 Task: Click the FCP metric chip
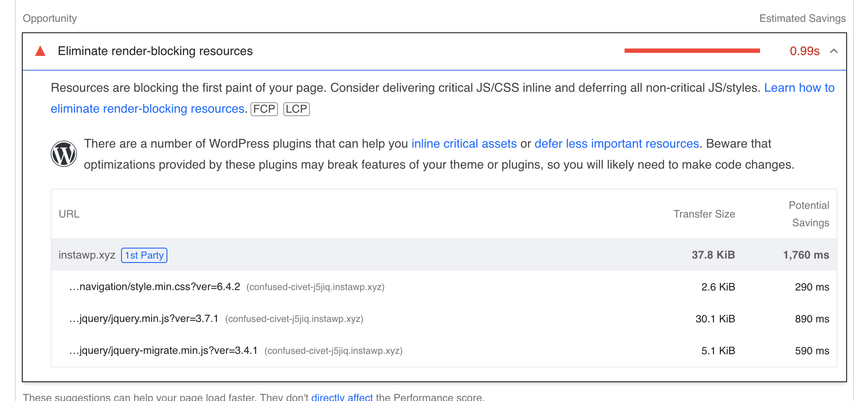(x=264, y=109)
